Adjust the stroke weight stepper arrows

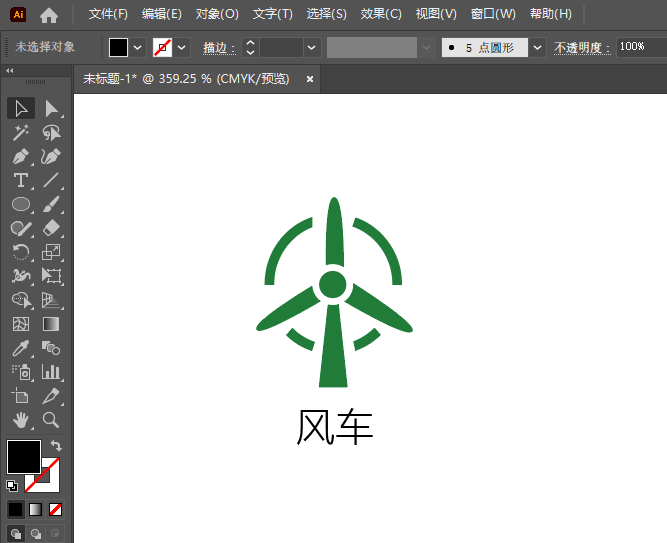pyautogui.click(x=251, y=47)
